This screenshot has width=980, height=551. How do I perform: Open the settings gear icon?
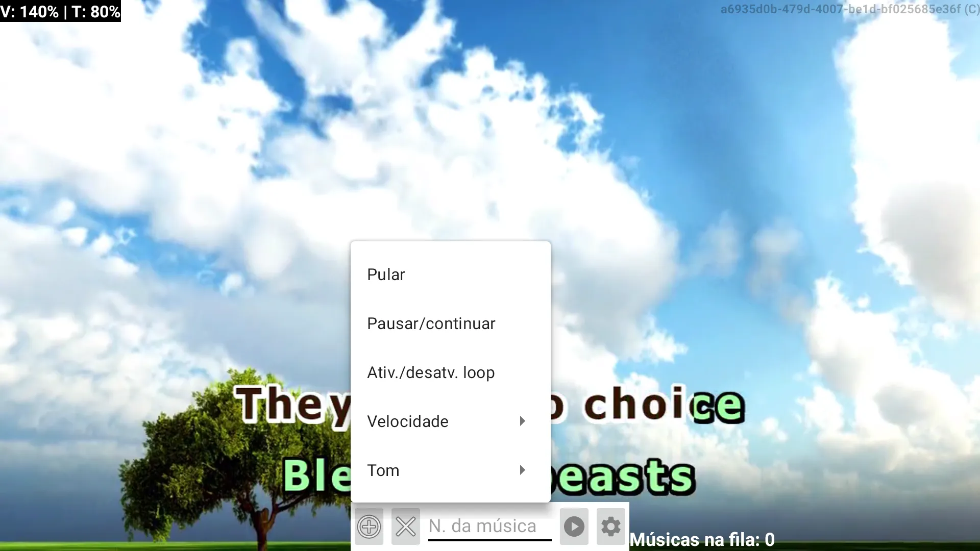[610, 526]
